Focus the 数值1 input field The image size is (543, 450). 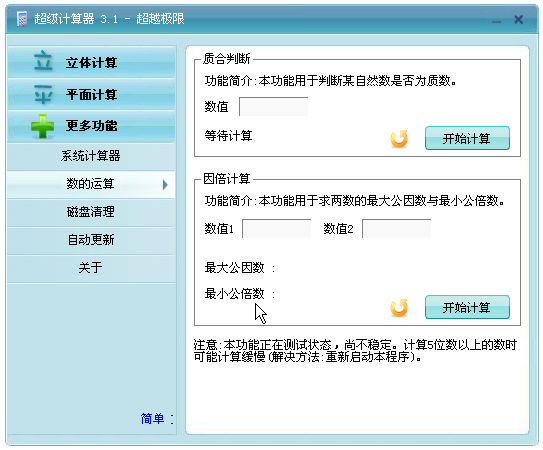(276, 229)
